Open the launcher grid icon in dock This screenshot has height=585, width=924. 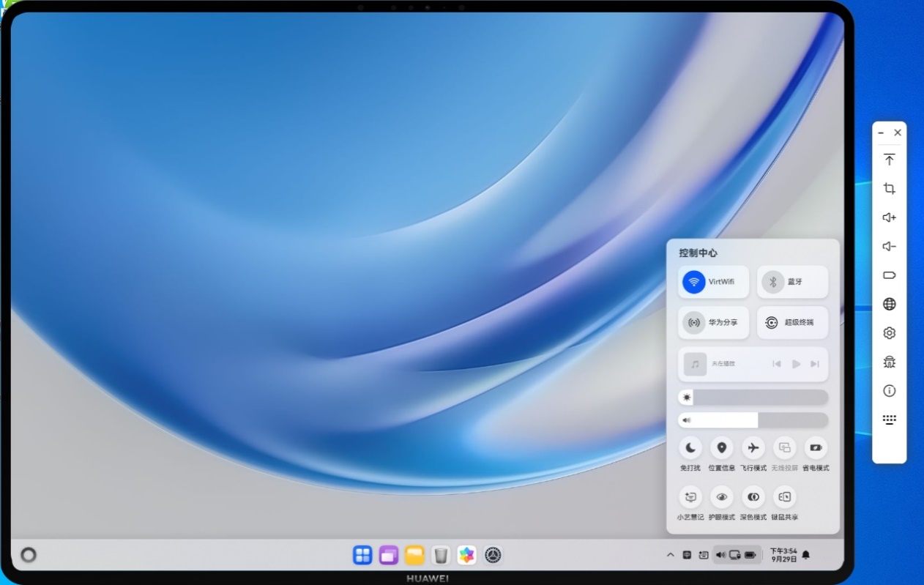point(362,555)
